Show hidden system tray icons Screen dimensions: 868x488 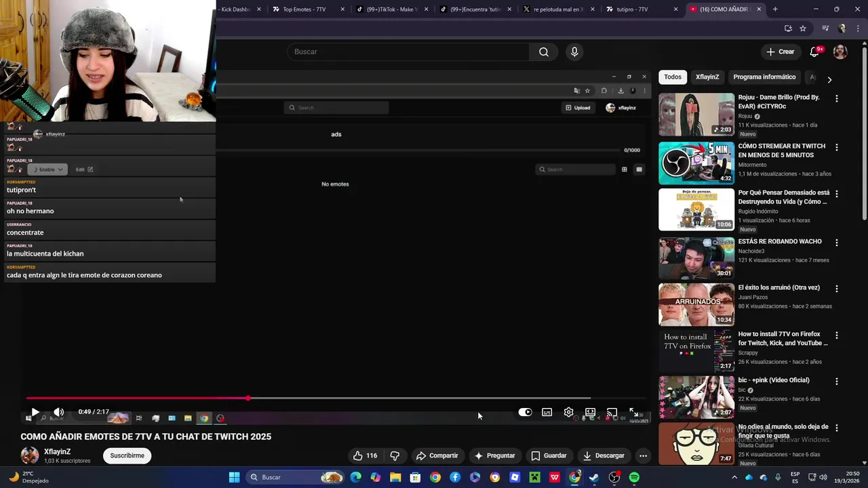point(734,477)
